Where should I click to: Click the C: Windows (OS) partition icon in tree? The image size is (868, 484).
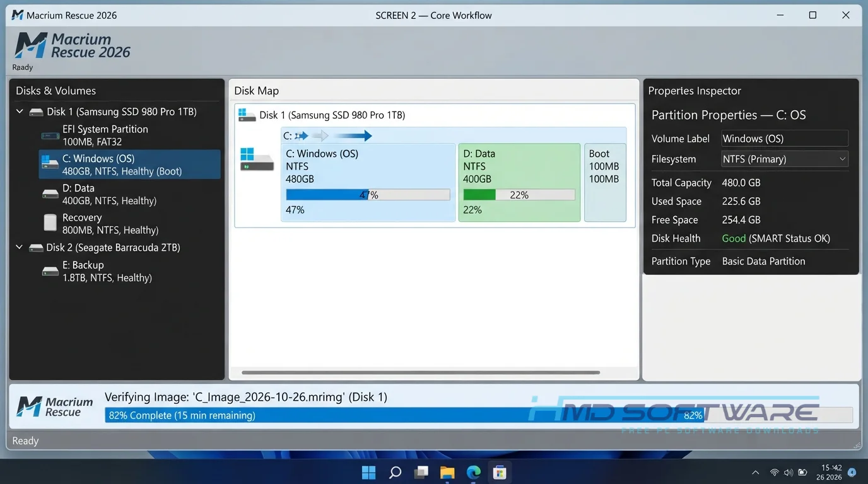point(50,164)
